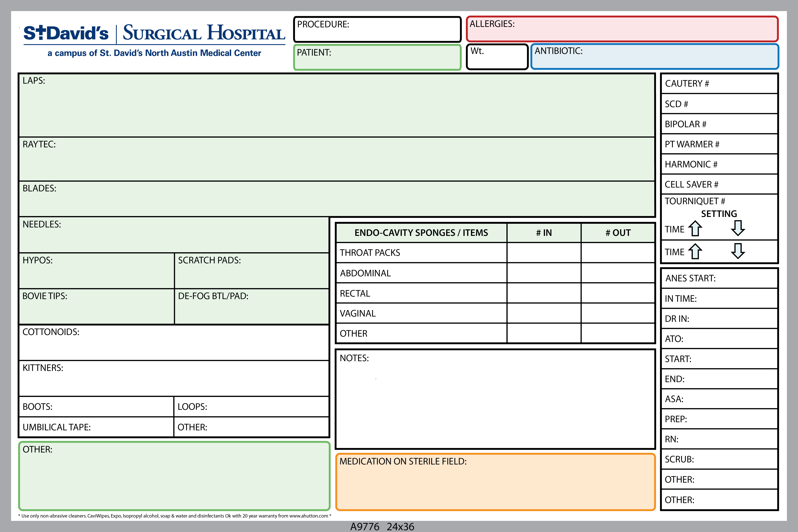The width and height of the screenshot is (798, 532).
Task: Click the # OUT cell for THROAT PACKS
Action: click(x=618, y=253)
